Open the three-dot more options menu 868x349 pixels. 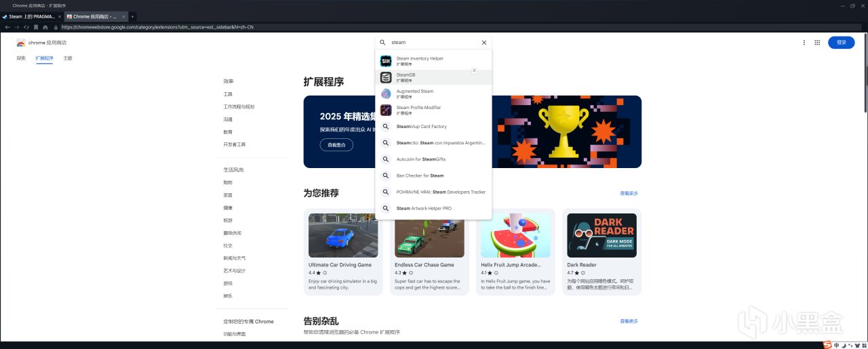(x=804, y=42)
